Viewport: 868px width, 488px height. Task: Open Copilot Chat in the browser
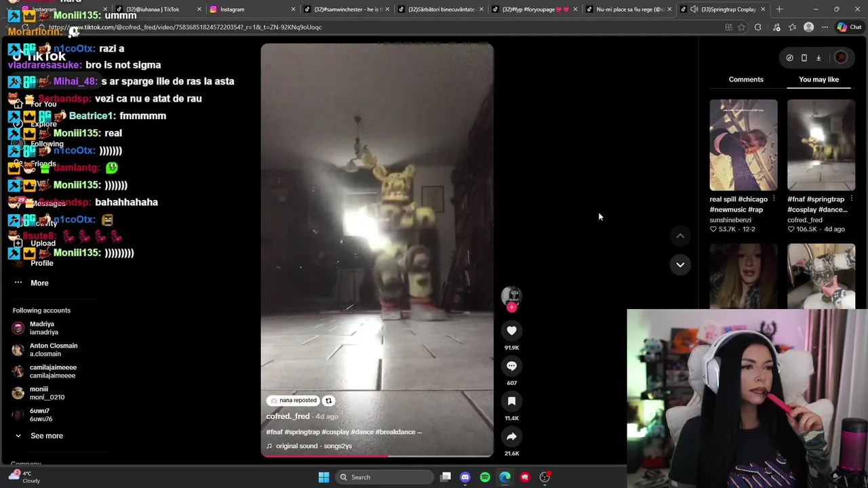coord(849,27)
